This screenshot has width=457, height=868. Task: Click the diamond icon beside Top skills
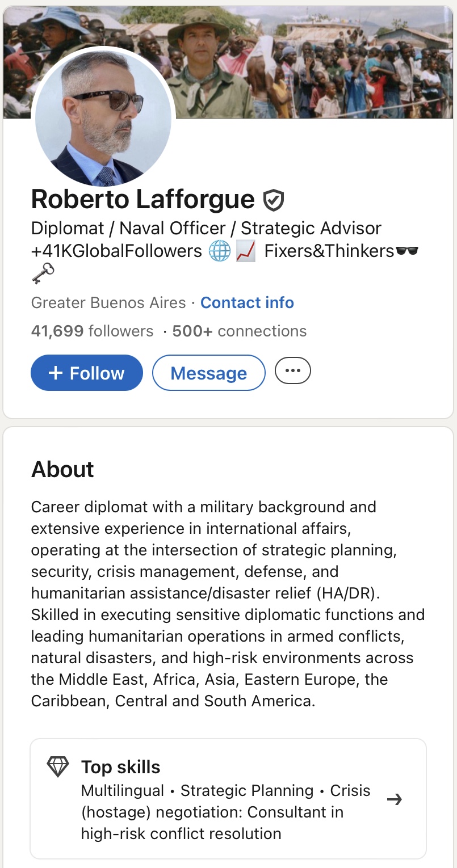coord(57,767)
